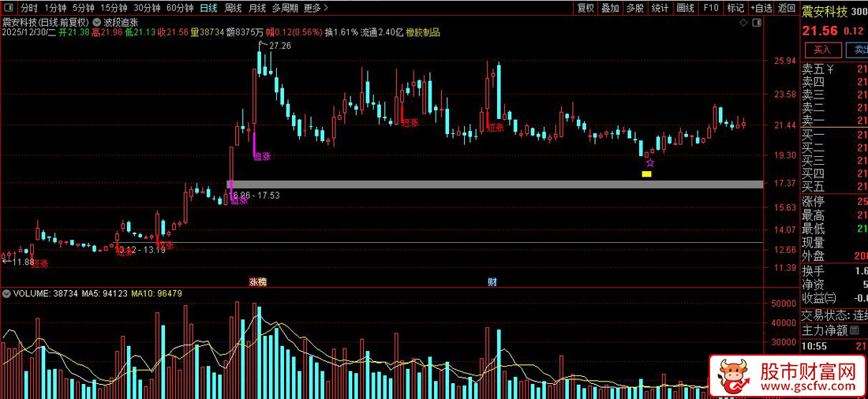Viewport: 868px width, 399px height.
Task: Click the 买五 order book row
Action: point(835,186)
